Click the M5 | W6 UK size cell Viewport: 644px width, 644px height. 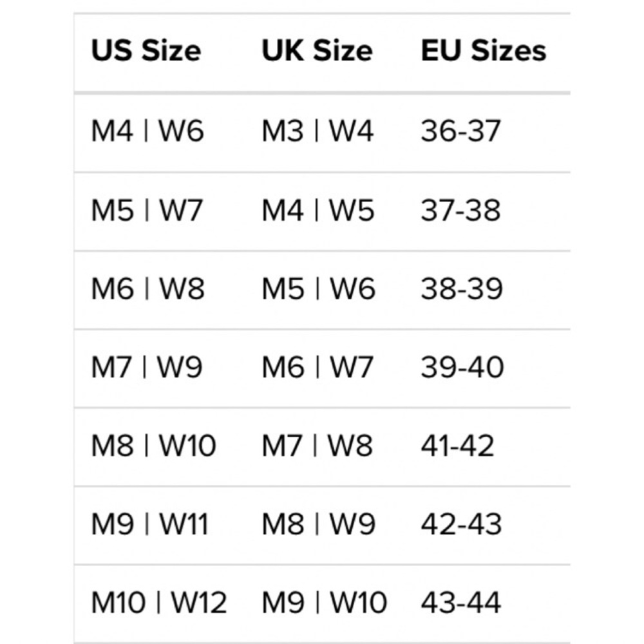[x=319, y=289]
